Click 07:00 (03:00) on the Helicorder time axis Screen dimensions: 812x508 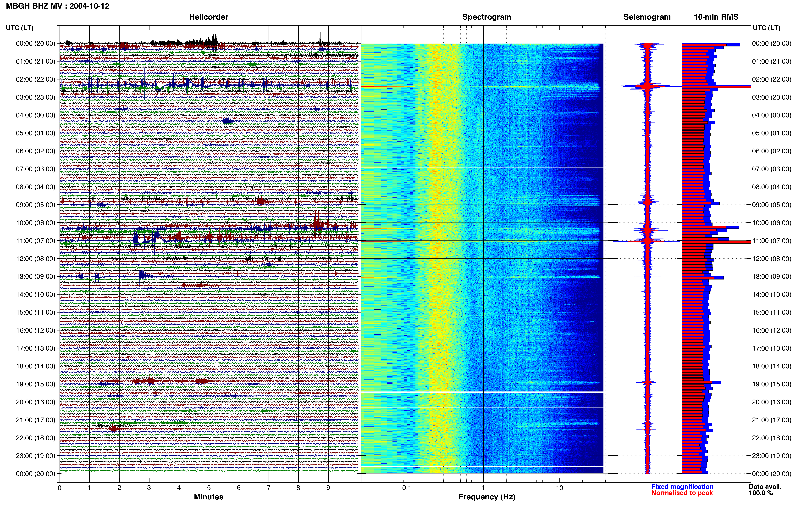36,169
